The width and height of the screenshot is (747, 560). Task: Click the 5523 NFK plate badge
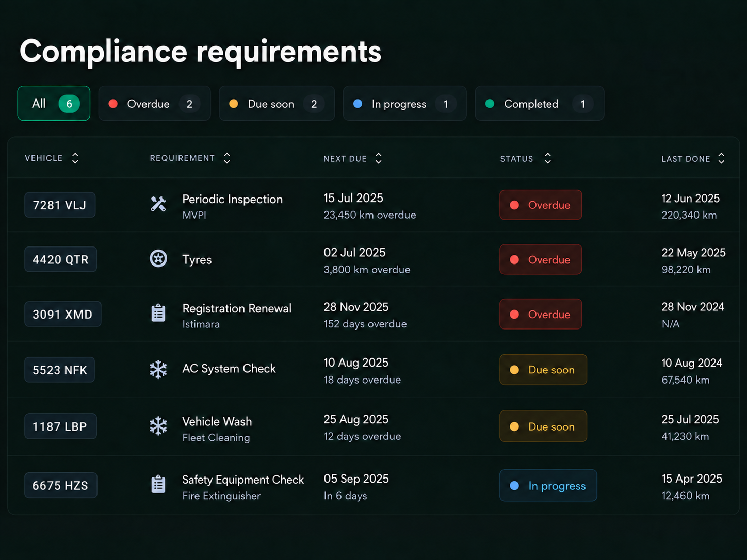[x=60, y=370]
